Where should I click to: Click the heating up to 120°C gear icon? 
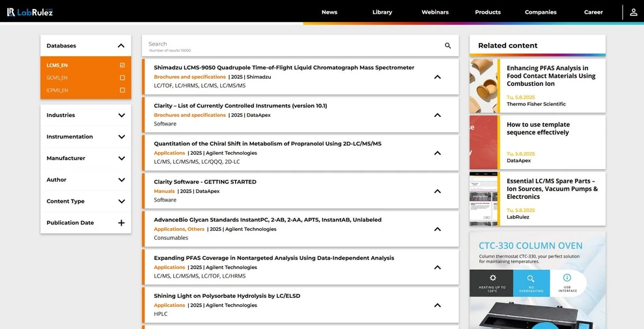[492, 278]
